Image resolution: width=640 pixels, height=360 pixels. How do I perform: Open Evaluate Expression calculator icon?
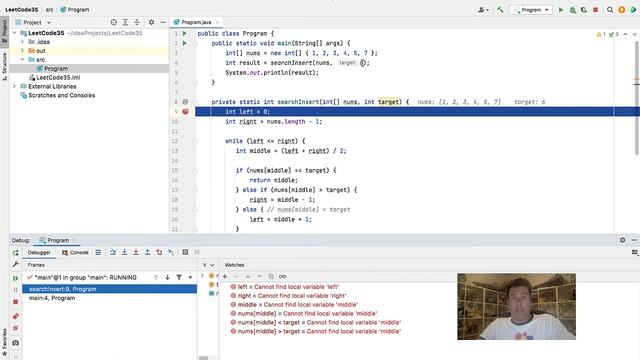click(185, 253)
